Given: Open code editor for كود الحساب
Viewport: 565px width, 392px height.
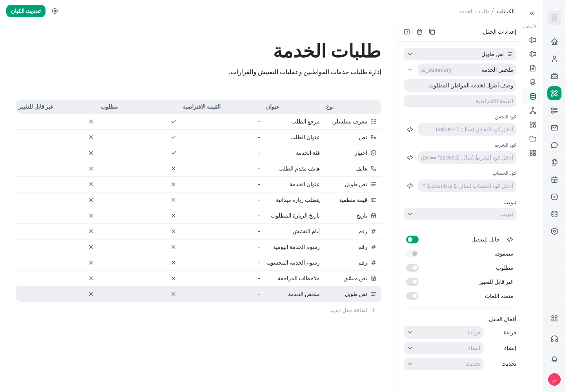Looking at the screenshot, I should tap(410, 186).
